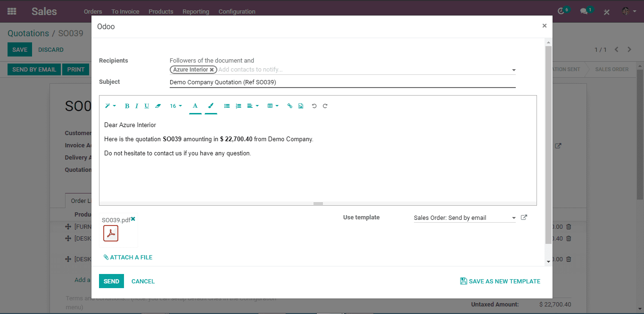This screenshot has height=314, width=644.
Task: Expand the recipients contact dropdown arrow
Action: click(513, 70)
